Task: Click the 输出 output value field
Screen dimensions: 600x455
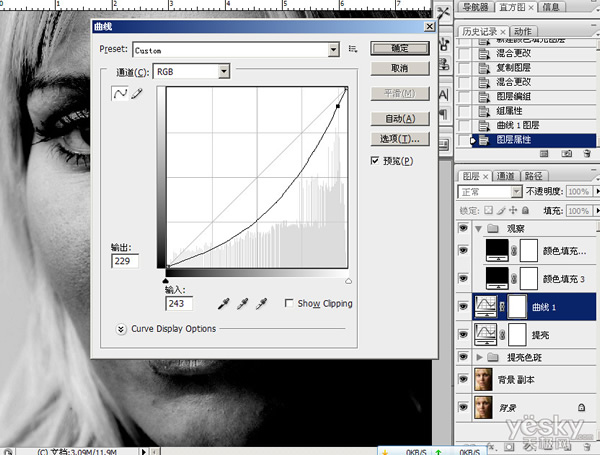Action: 125,261
